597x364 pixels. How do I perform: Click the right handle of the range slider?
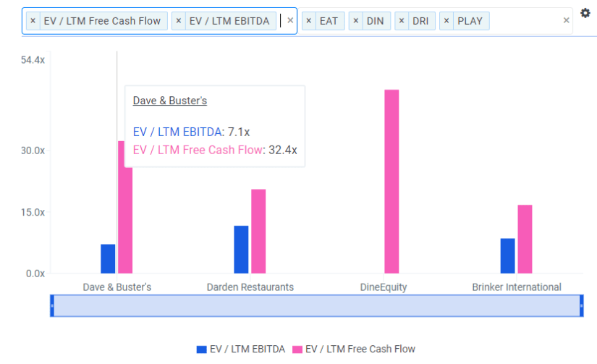[x=581, y=305]
